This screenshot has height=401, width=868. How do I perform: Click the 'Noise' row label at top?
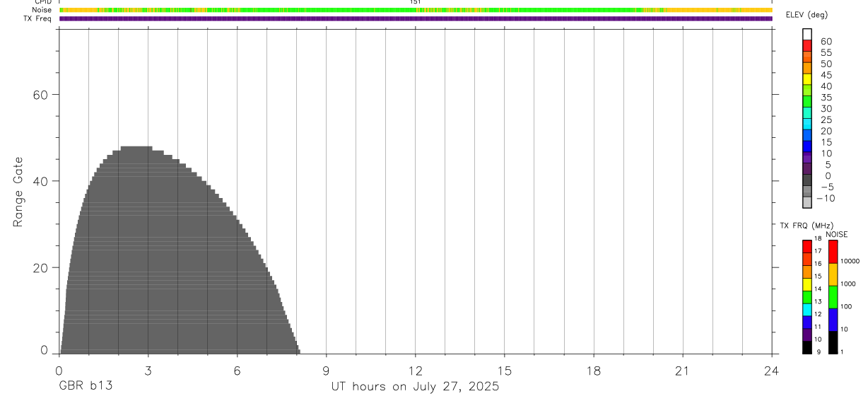[x=42, y=11]
